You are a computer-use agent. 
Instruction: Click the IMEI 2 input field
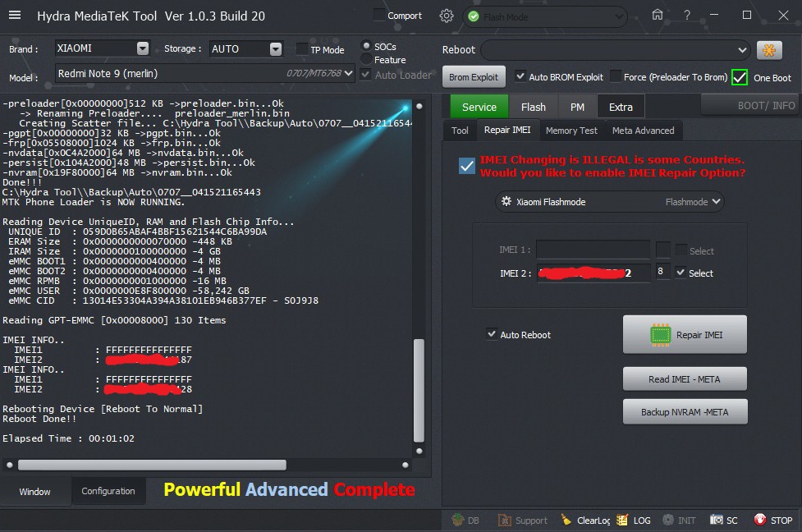pos(593,273)
